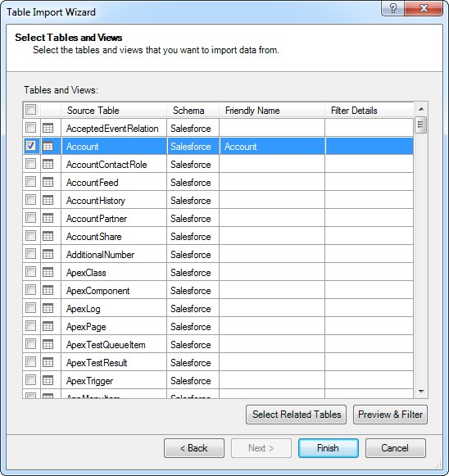This screenshot has width=449, height=476.
Task: Open Preview & Filter
Action: (390, 415)
